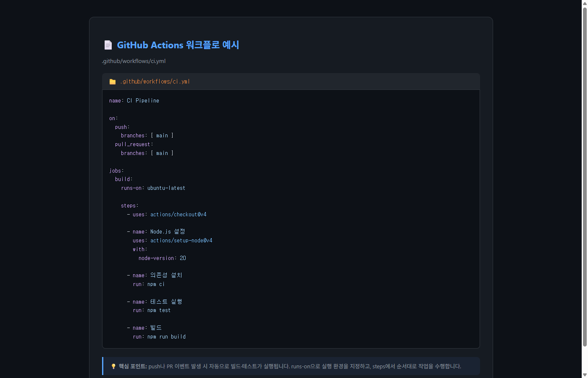Click the scrollbar down arrow
Image resolution: width=588 pixels, height=378 pixels.
point(584,375)
